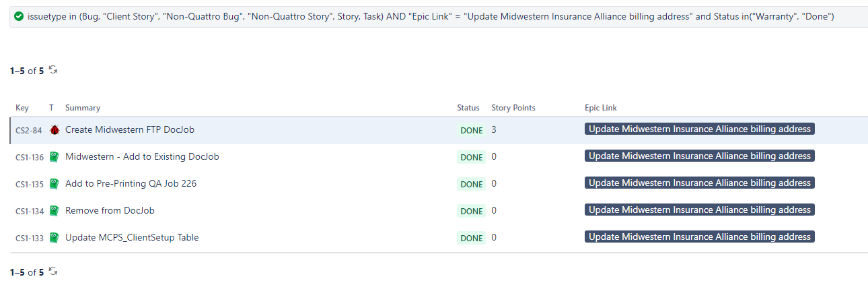Open 'Remove from DocJob' summary
Image resolution: width=868 pixels, height=283 pixels.
click(110, 210)
